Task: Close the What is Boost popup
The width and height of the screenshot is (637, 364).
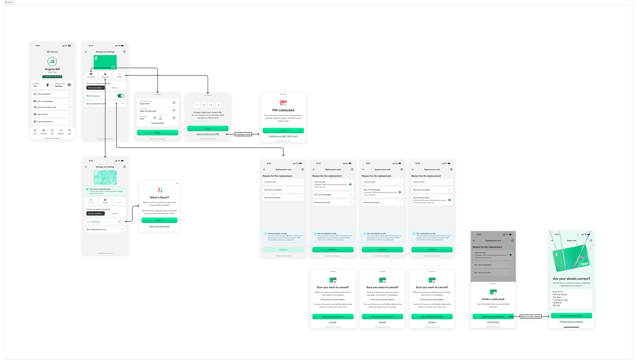Action: pos(177,183)
